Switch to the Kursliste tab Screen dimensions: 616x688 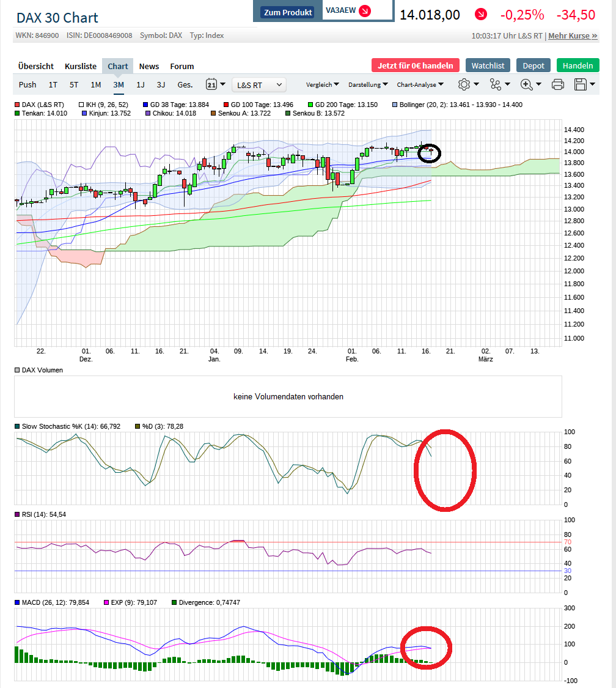[x=81, y=66]
